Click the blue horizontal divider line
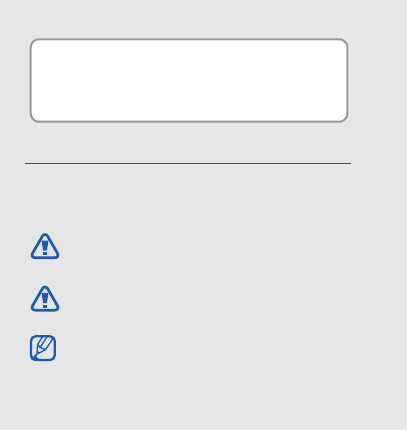This screenshot has width=407, height=430. (x=188, y=163)
